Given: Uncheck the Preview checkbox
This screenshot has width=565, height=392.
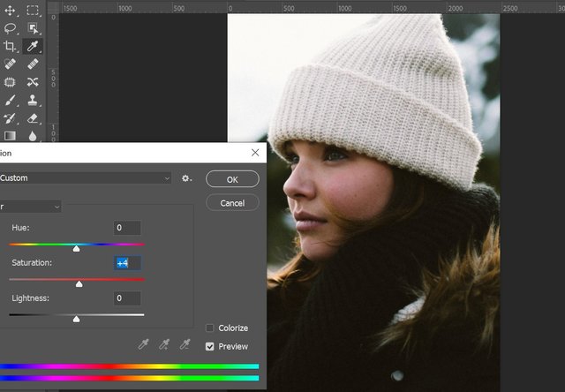Looking at the screenshot, I should [210, 347].
